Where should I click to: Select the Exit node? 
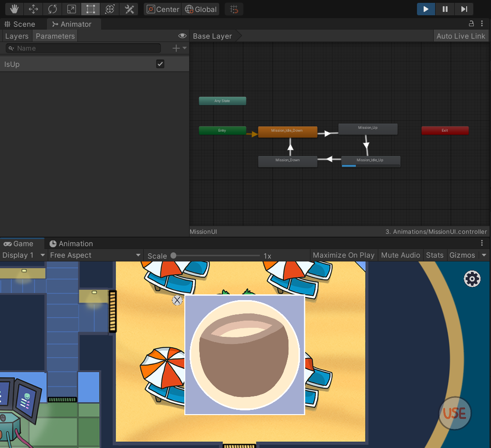coord(445,130)
